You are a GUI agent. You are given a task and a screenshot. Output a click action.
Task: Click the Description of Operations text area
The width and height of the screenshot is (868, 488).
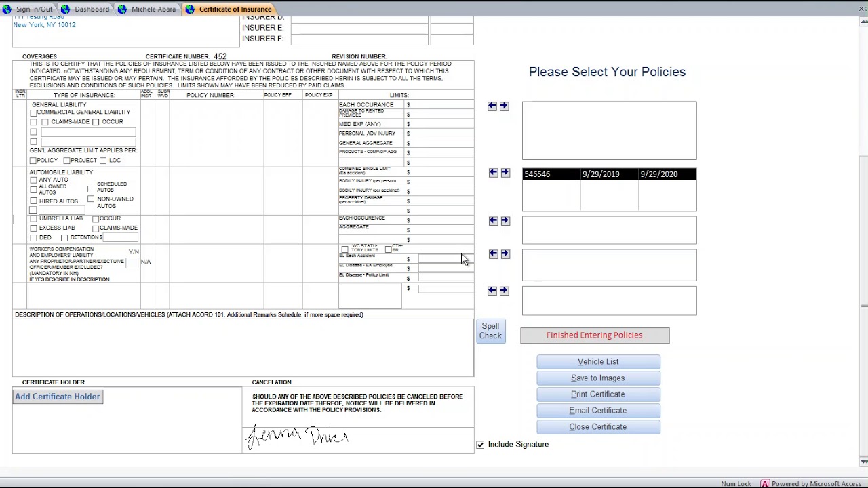[x=243, y=348]
